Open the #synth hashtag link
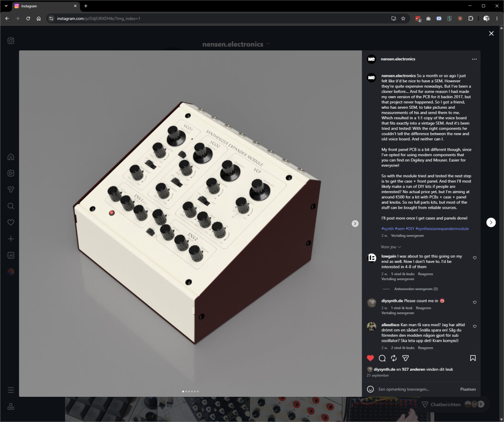 click(x=387, y=228)
